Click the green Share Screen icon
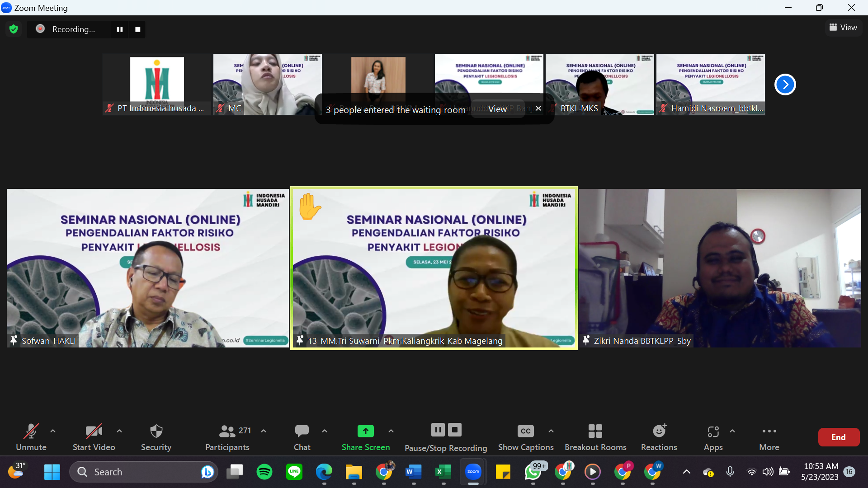Image resolution: width=868 pixels, height=488 pixels. point(365,431)
